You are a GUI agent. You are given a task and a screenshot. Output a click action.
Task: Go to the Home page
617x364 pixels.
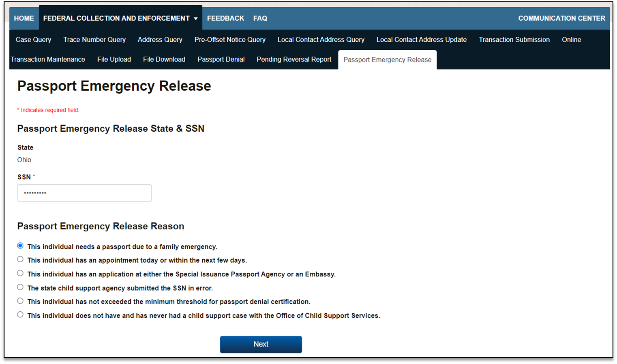[24, 18]
